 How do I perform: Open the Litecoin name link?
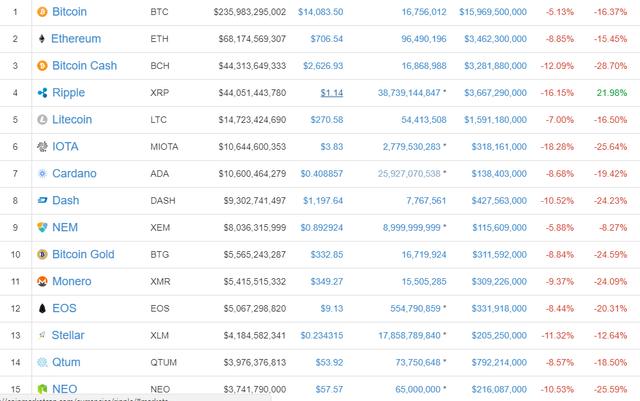[x=72, y=120]
